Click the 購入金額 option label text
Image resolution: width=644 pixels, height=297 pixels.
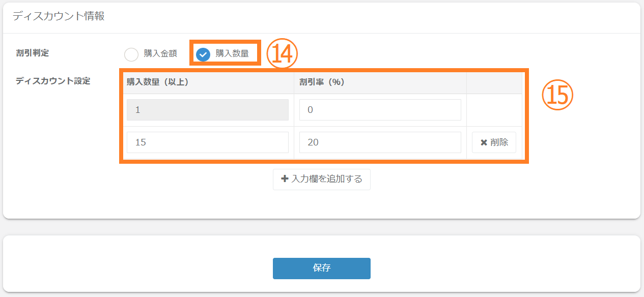(160, 54)
